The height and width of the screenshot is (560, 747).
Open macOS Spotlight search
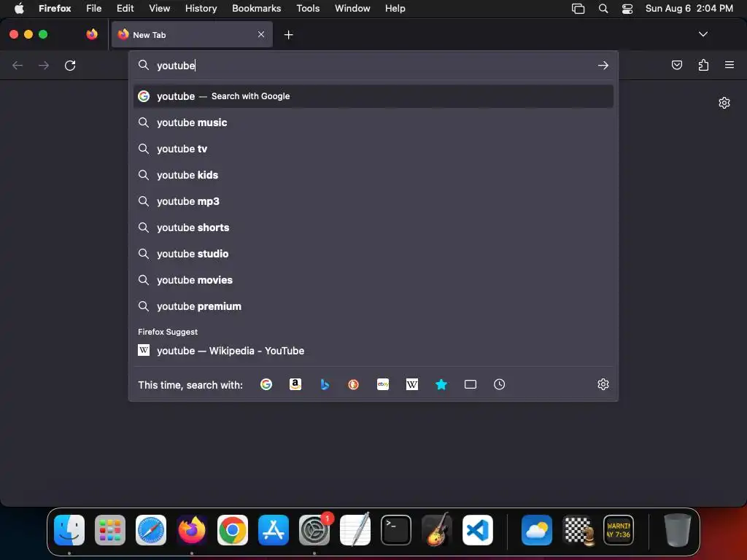[x=603, y=8]
